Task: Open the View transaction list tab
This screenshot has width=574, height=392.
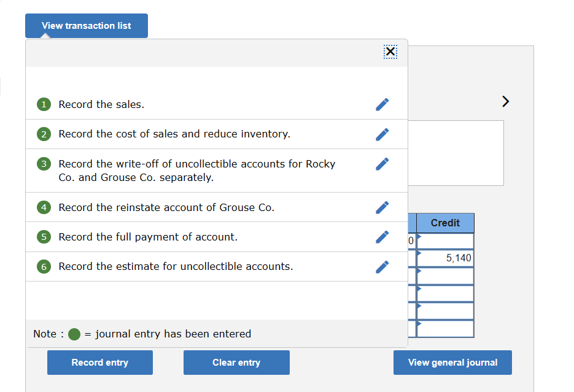Action: (x=87, y=26)
